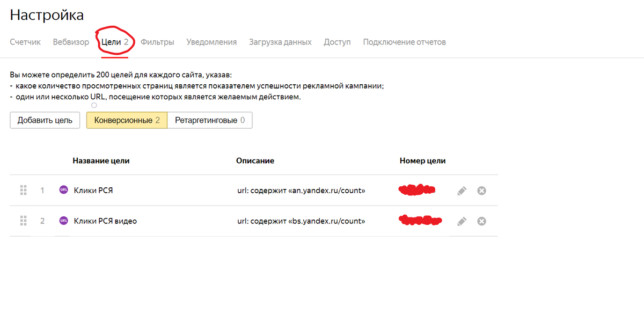Go to the Фильтры tab
Image resolution: width=644 pixels, height=321 pixels.
(x=157, y=42)
